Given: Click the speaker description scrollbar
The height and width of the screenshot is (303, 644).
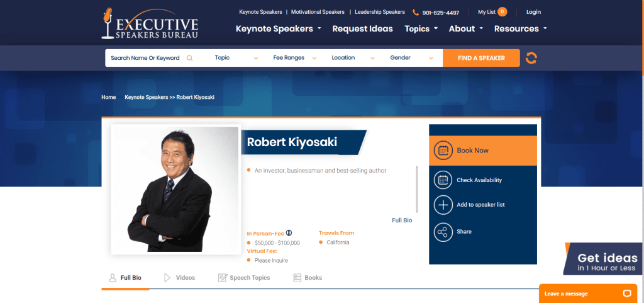Looking at the screenshot, I should coord(417,189).
